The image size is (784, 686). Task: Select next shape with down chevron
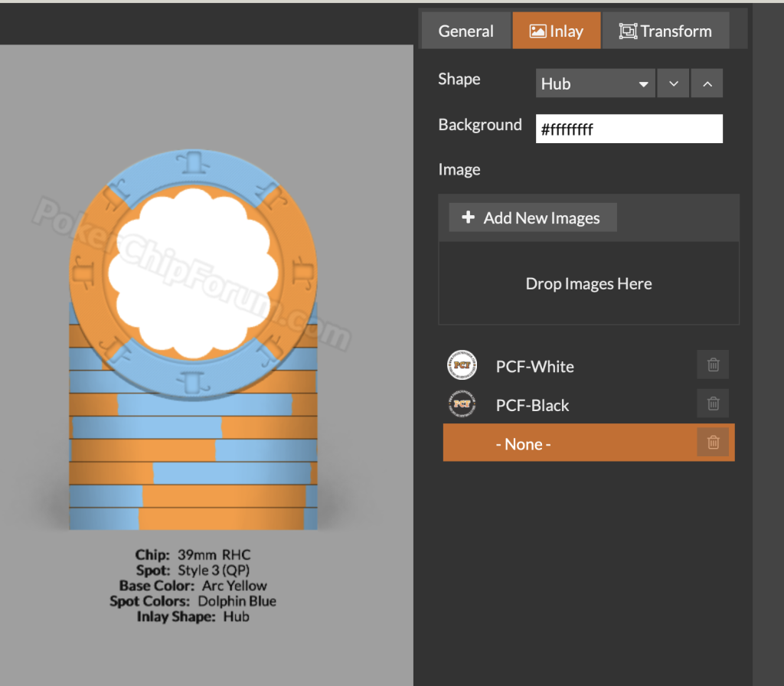pos(673,83)
